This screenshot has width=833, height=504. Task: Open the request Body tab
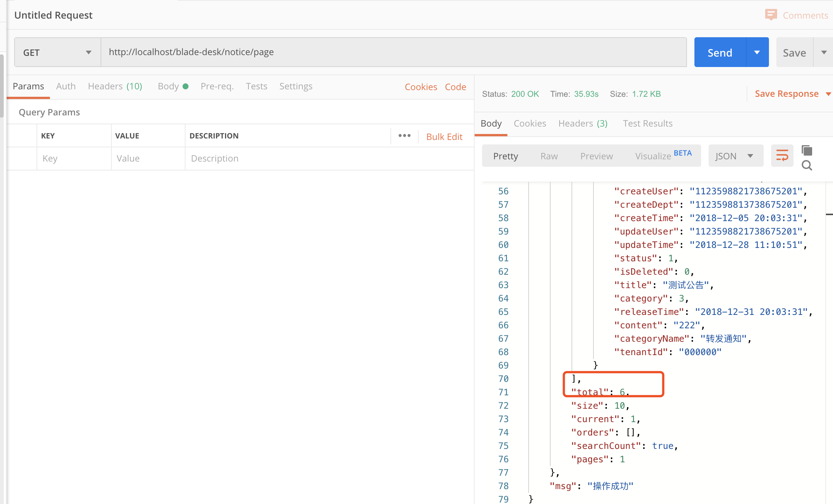pyautogui.click(x=173, y=86)
